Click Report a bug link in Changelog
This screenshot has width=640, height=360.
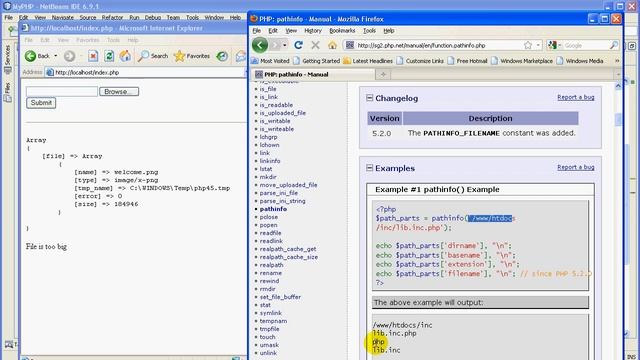(576, 97)
